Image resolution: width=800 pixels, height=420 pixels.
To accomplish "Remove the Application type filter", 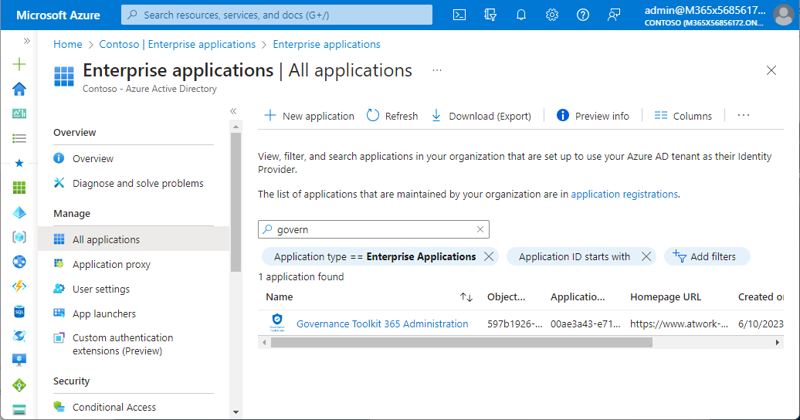I will tap(489, 257).
